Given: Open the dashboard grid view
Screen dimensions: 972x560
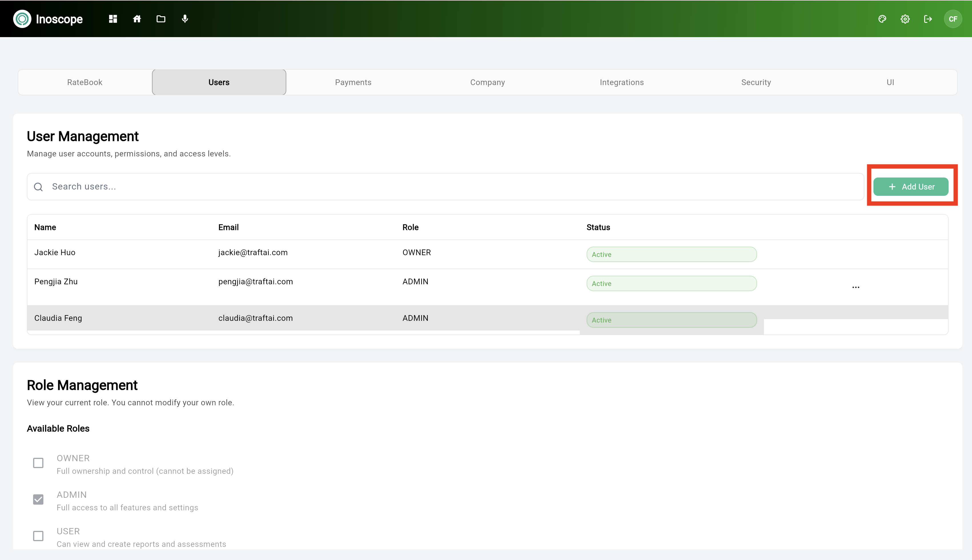Looking at the screenshot, I should 113,19.
